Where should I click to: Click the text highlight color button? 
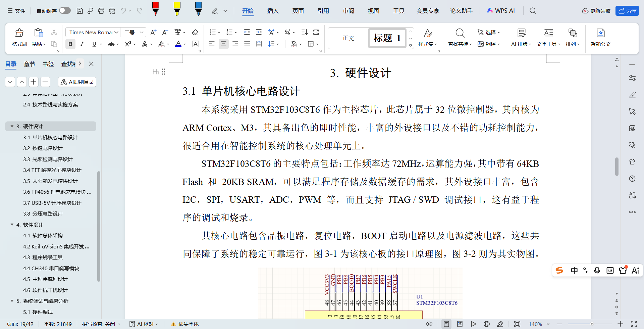[x=161, y=44]
